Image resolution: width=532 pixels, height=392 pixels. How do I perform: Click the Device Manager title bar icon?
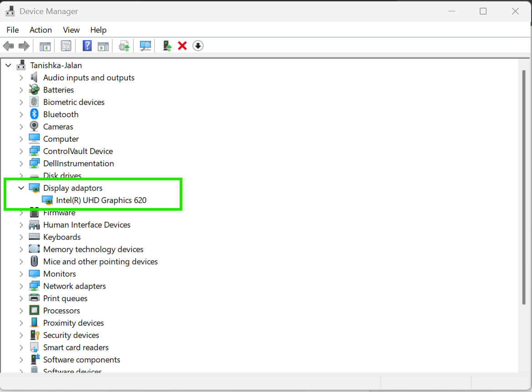click(10, 11)
